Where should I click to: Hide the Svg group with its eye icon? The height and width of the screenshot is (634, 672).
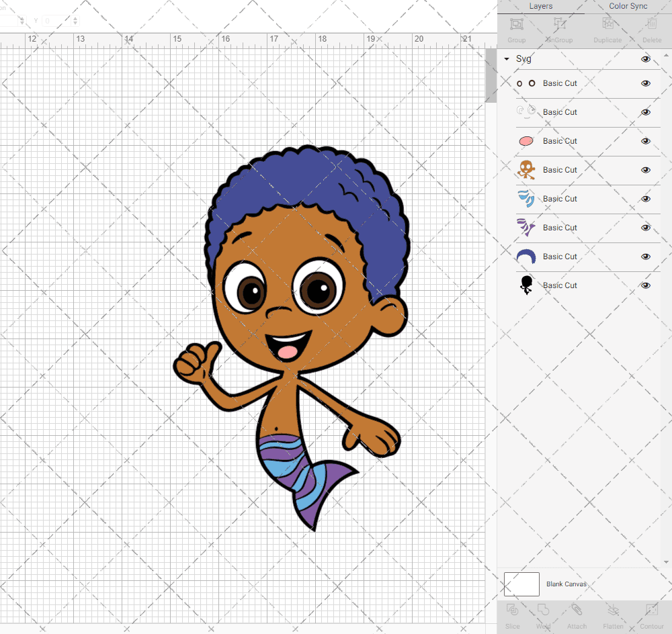pyautogui.click(x=645, y=59)
